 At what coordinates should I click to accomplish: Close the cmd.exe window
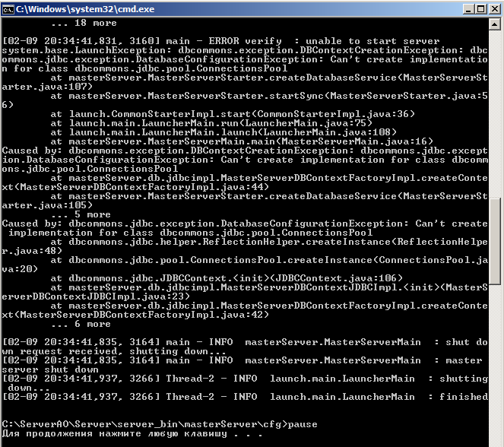click(494, 9)
